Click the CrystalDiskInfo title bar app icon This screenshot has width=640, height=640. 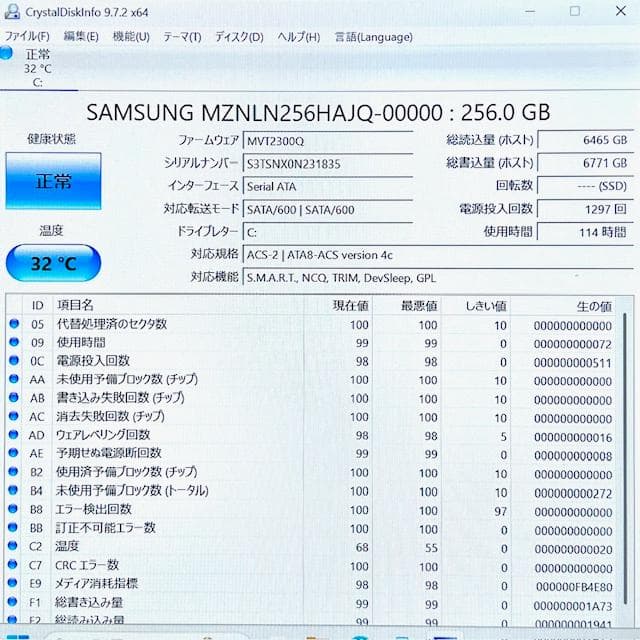coord(12,12)
